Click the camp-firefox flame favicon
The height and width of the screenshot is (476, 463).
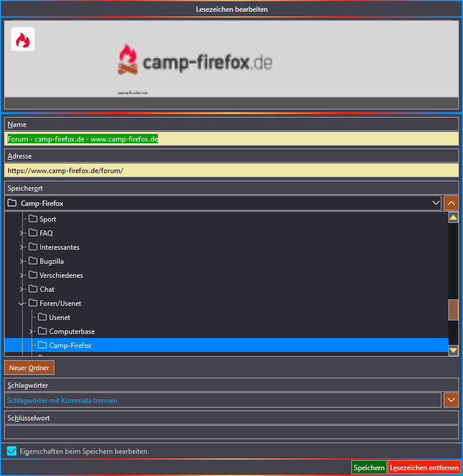pyautogui.click(x=23, y=39)
